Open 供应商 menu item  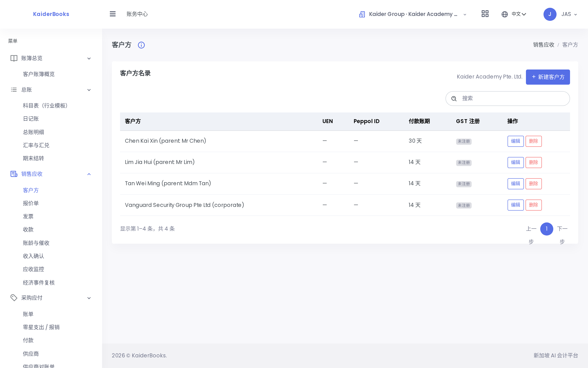[x=31, y=354]
